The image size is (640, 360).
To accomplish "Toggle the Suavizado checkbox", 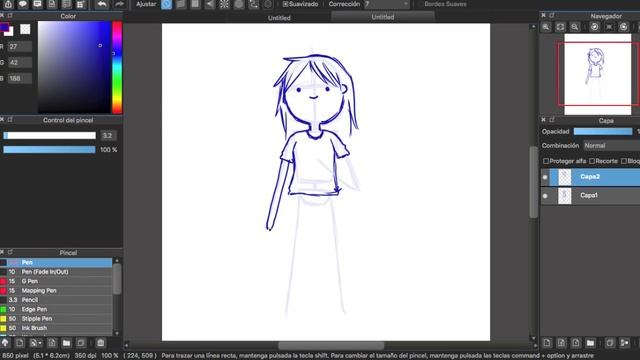I will pyautogui.click(x=285, y=4).
